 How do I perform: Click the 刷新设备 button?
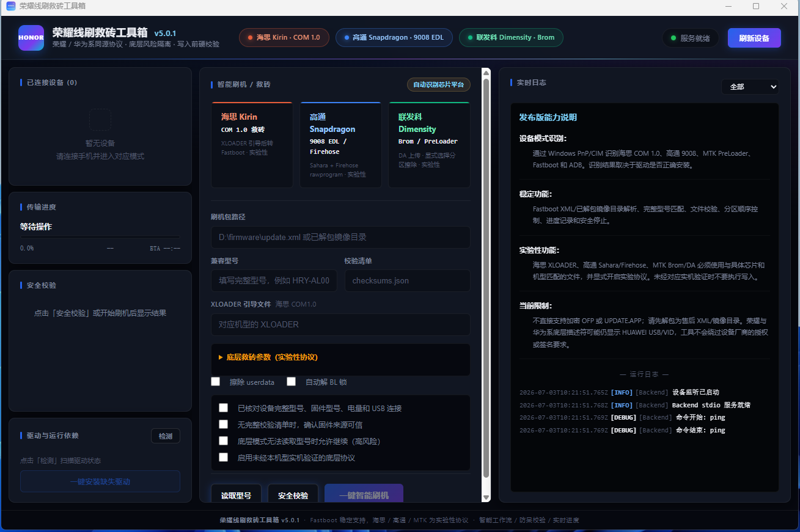pyautogui.click(x=754, y=38)
